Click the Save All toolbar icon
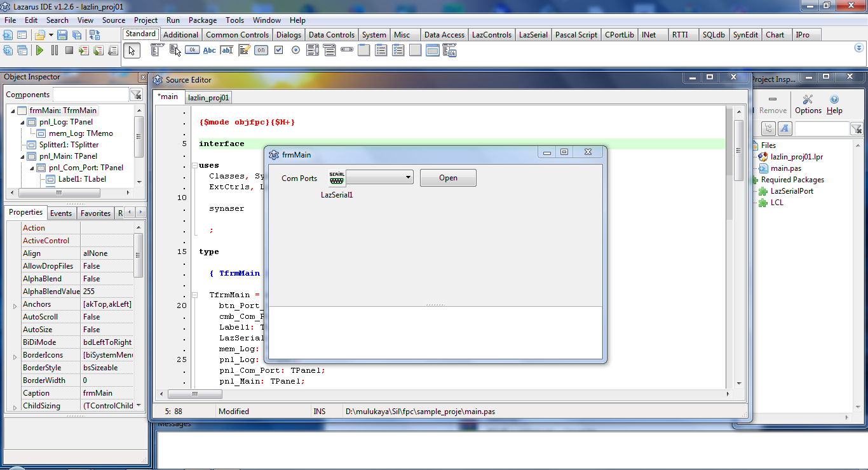Image resolution: width=868 pixels, height=470 pixels. pos(76,35)
